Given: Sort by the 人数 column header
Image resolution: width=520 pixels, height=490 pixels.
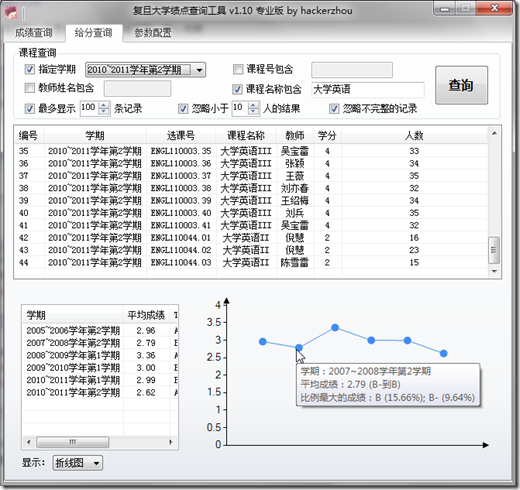Looking at the screenshot, I should click(x=414, y=136).
